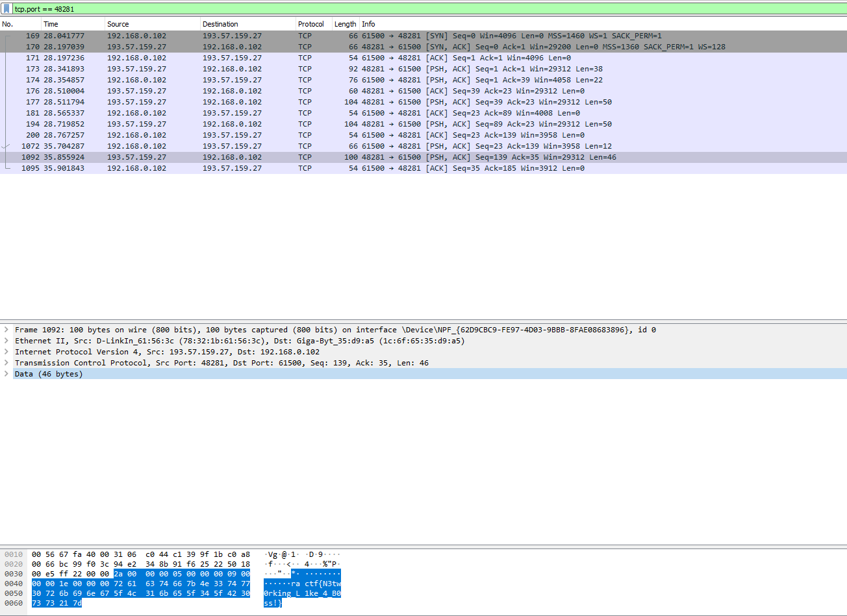Click the Data (46 bytes) label

(x=49, y=374)
